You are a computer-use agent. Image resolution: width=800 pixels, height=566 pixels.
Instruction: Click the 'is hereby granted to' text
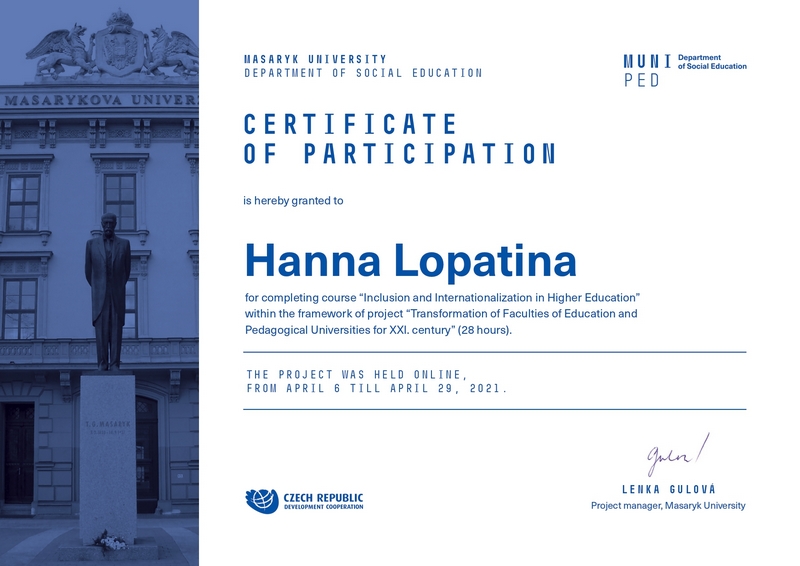coord(293,201)
